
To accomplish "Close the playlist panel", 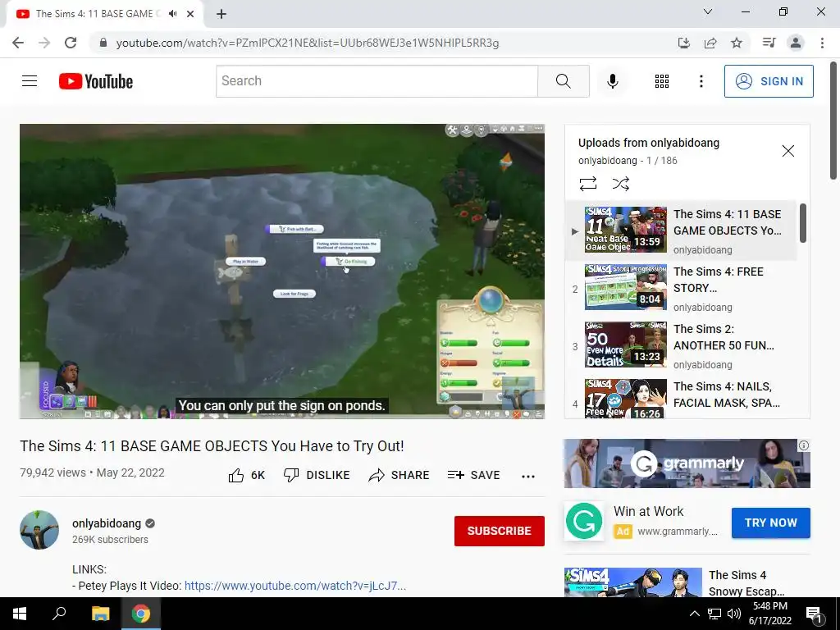I will point(788,151).
